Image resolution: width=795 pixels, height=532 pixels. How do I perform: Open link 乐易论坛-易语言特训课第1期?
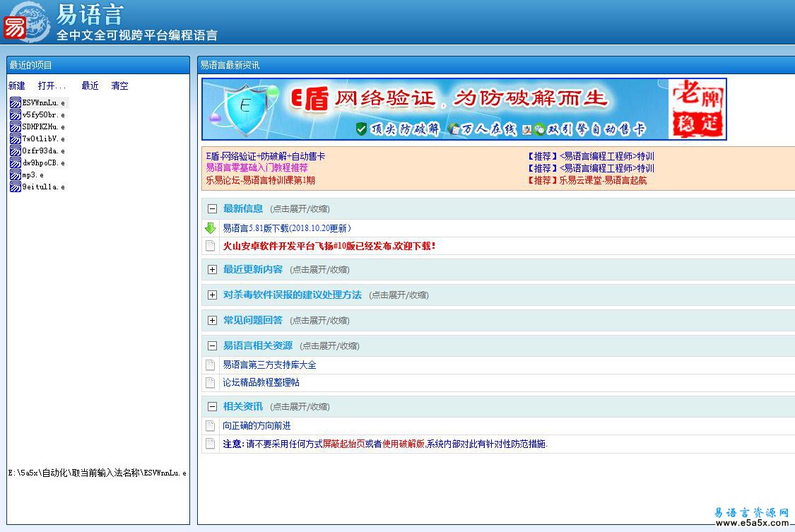point(261,180)
